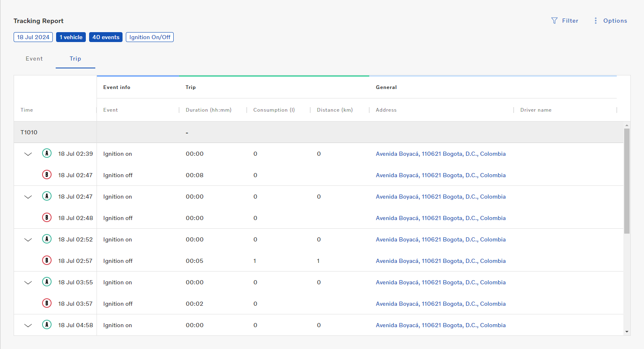Collapse the 02:39 trip row chevron
Image resolution: width=644 pixels, height=349 pixels.
[x=28, y=154]
